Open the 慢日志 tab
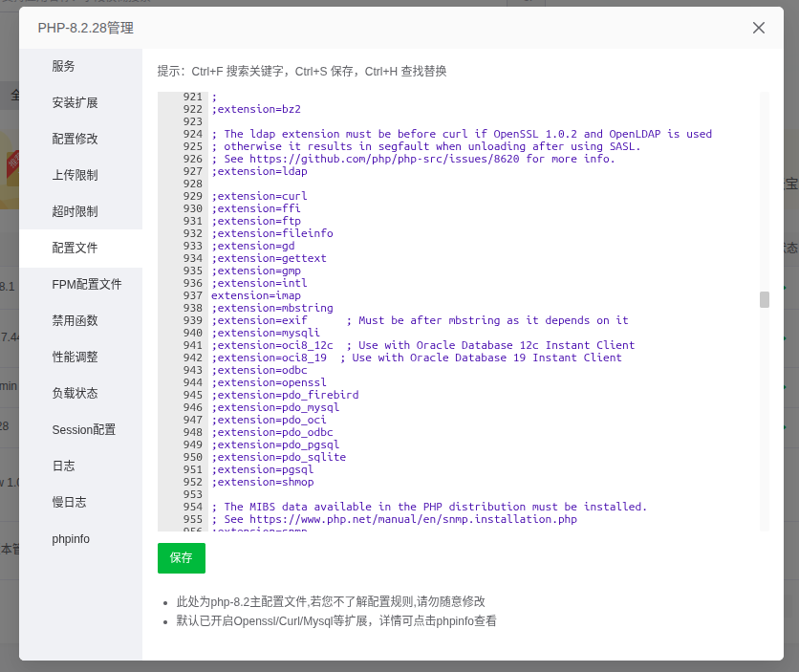The height and width of the screenshot is (672, 799). [69, 502]
